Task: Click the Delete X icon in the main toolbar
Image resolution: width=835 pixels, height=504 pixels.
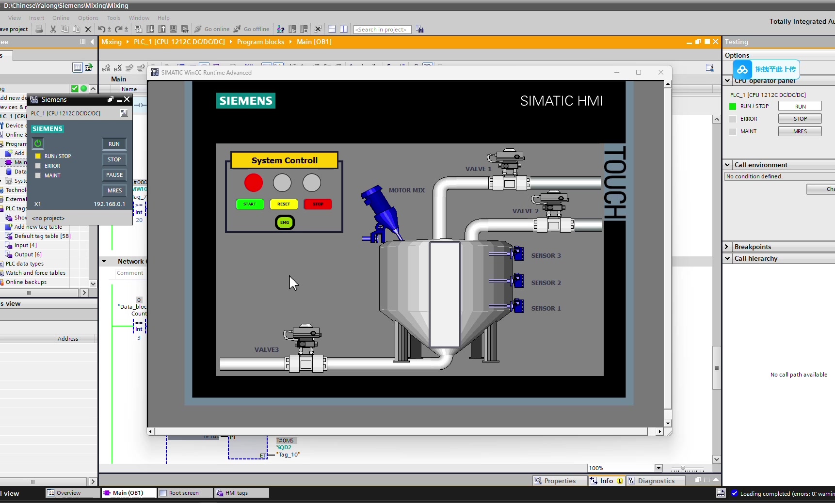Action: [x=88, y=30]
